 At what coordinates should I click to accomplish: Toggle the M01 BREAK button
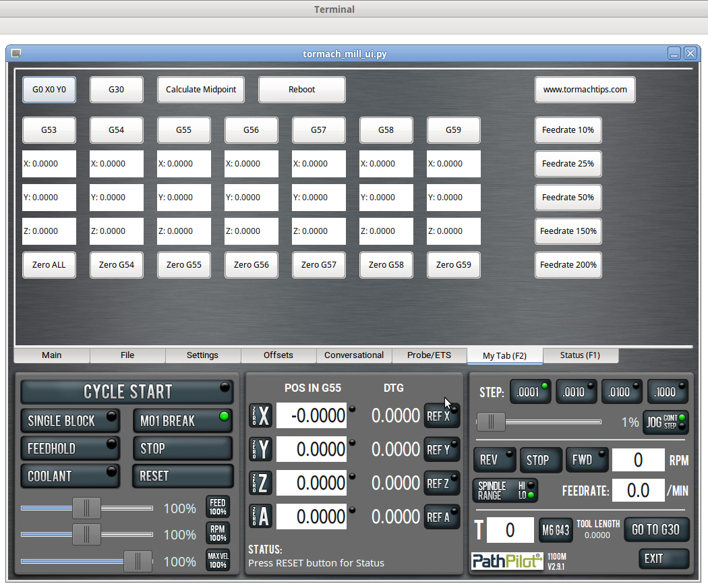[x=183, y=421]
